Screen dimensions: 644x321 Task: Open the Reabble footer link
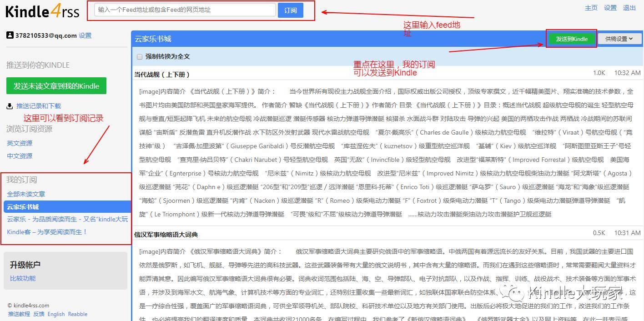[x=78, y=314]
